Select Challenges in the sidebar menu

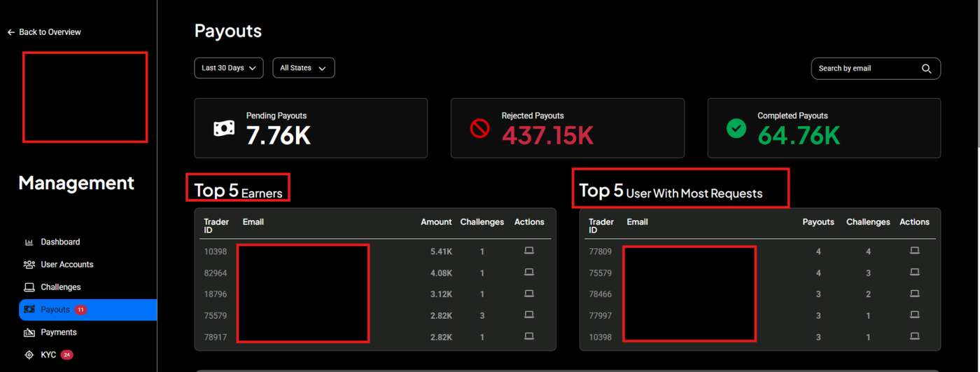60,287
